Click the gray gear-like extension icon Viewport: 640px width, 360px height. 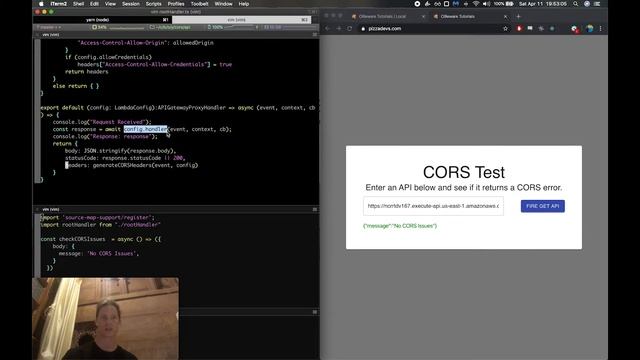(541, 29)
